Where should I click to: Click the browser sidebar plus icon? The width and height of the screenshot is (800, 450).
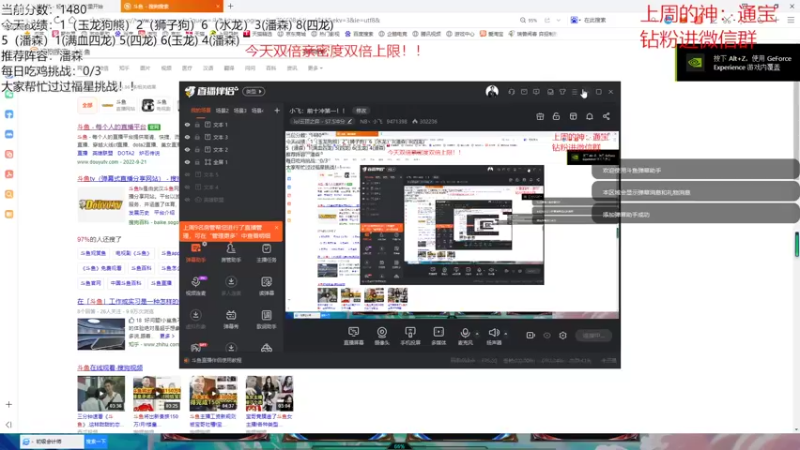tap(9, 405)
